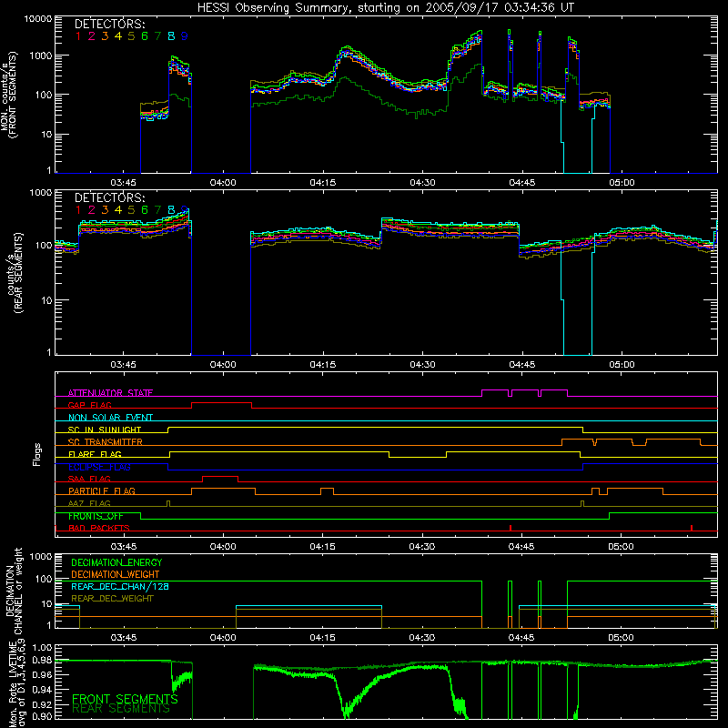Screen dimensions: 728x728
Task: Click FRONT SEGMENTS legend in livetime plot
Action: tap(125, 699)
